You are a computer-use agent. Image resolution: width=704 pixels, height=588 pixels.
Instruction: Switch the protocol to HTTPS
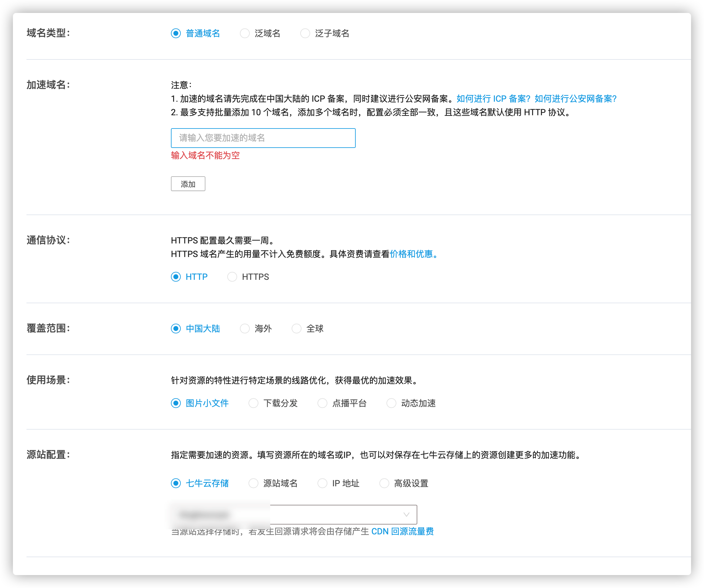pos(232,277)
